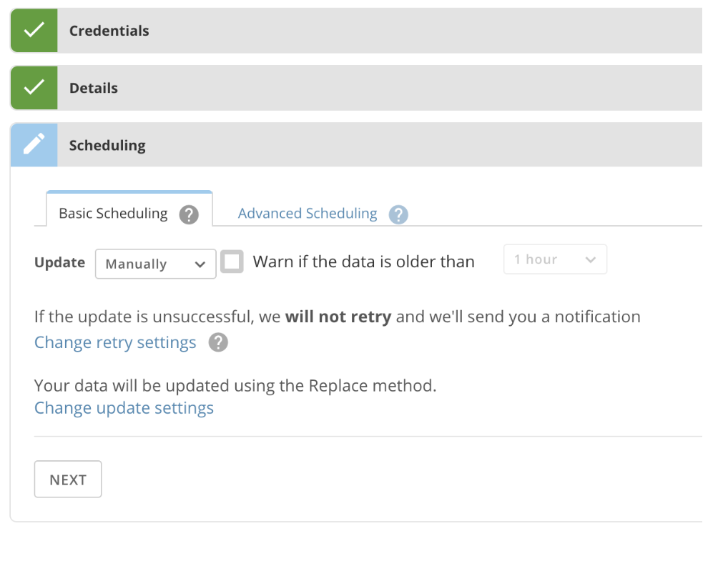Open the 'Change retry settings' link
728x566 pixels.
(115, 343)
